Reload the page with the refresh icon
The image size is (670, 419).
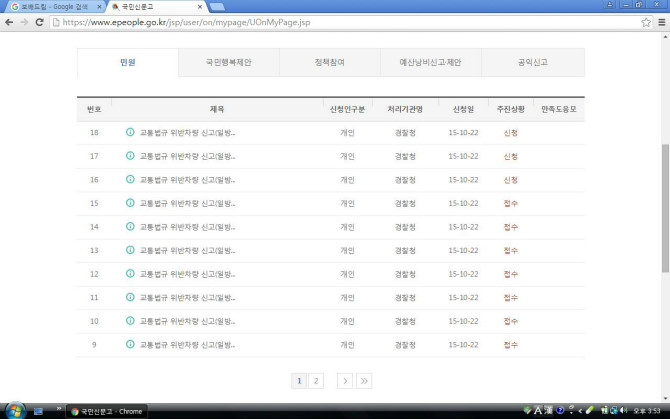[x=39, y=22]
